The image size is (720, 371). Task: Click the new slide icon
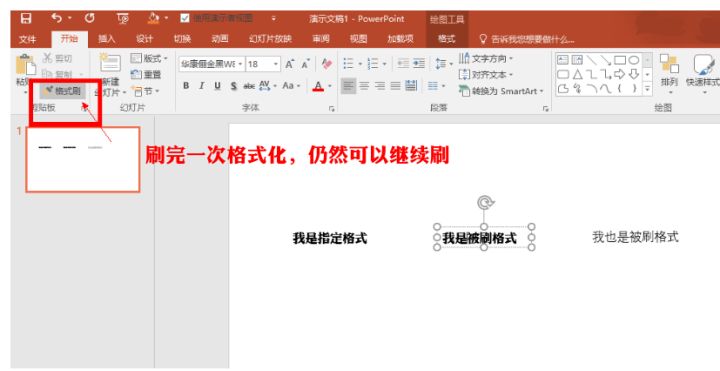(110, 62)
